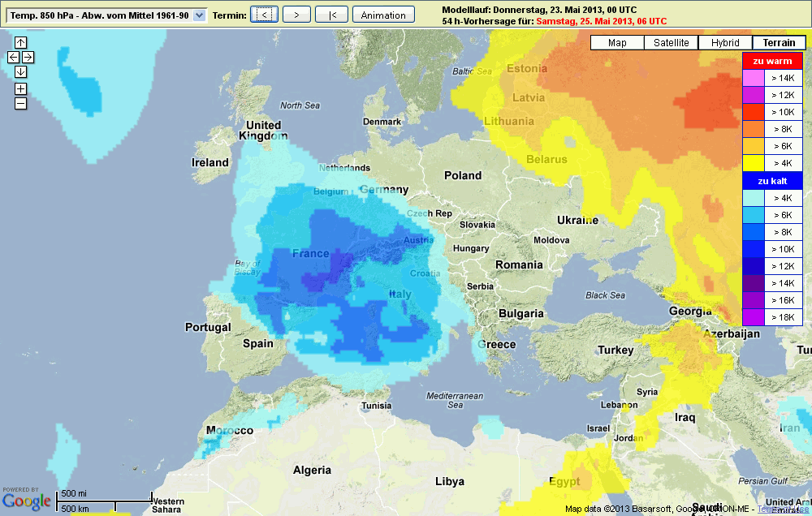The width and height of the screenshot is (812, 516).
Task: Click the Belarus label on the map
Action: click(x=546, y=159)
